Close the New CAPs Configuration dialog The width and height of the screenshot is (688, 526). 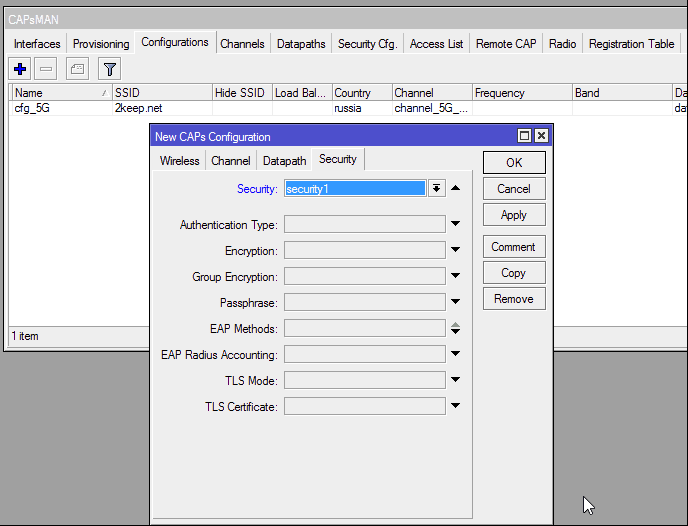[x=541, y=136]
